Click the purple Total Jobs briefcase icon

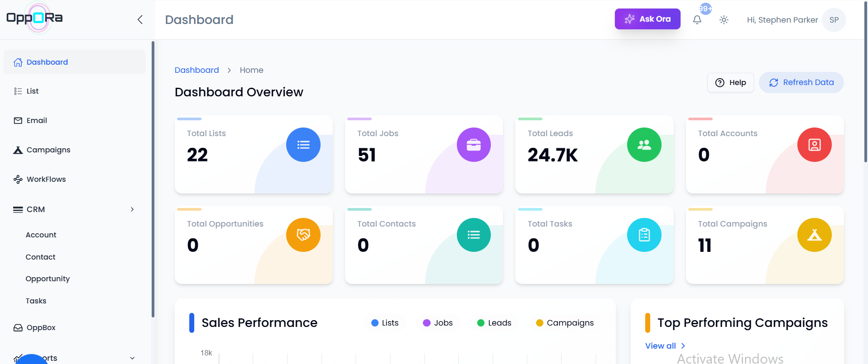click(x=474, y=145)
